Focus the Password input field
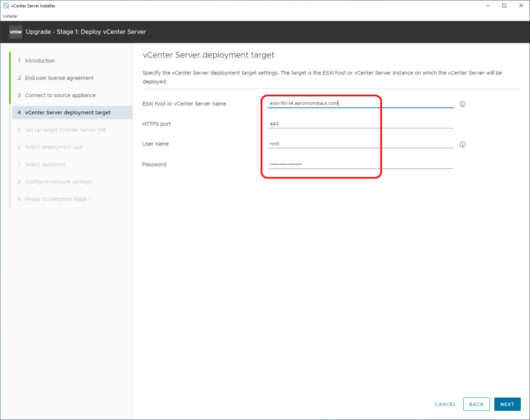Screen dimensions: 530x420 tap(360, 164)
